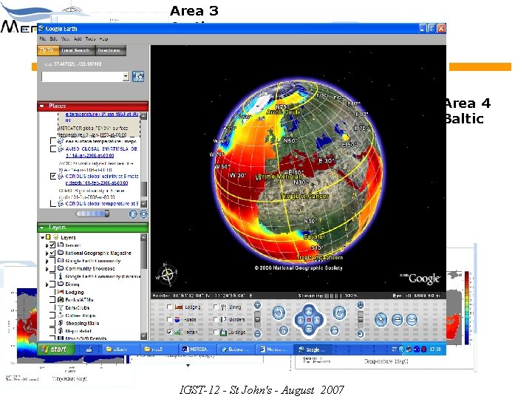The height and width of the screenshot is (399, 532).
Task: Open the Add menu
Action: pyautogui.click(x=78, y=38)
